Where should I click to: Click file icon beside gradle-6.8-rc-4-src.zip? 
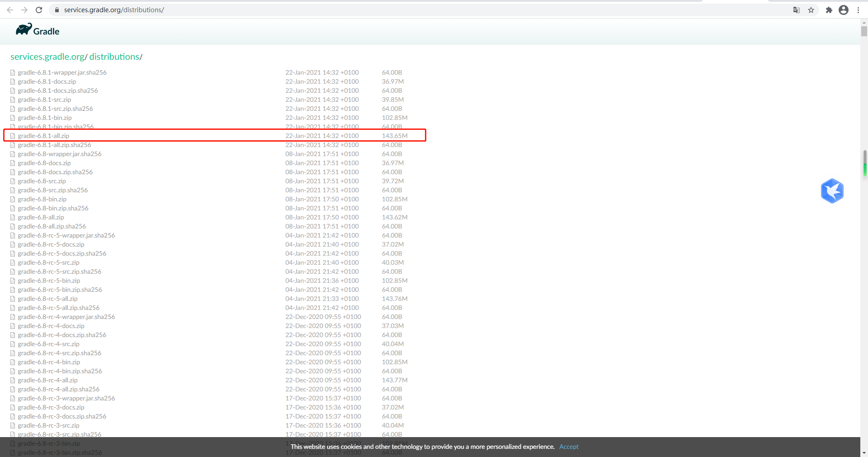pyautogui.click(x=13, y=344)
